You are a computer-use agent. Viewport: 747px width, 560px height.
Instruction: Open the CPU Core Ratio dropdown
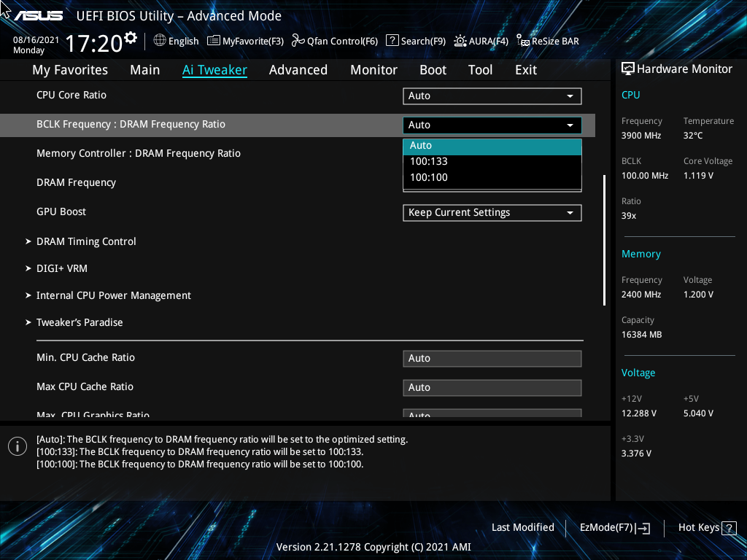[x=492, y=96]
